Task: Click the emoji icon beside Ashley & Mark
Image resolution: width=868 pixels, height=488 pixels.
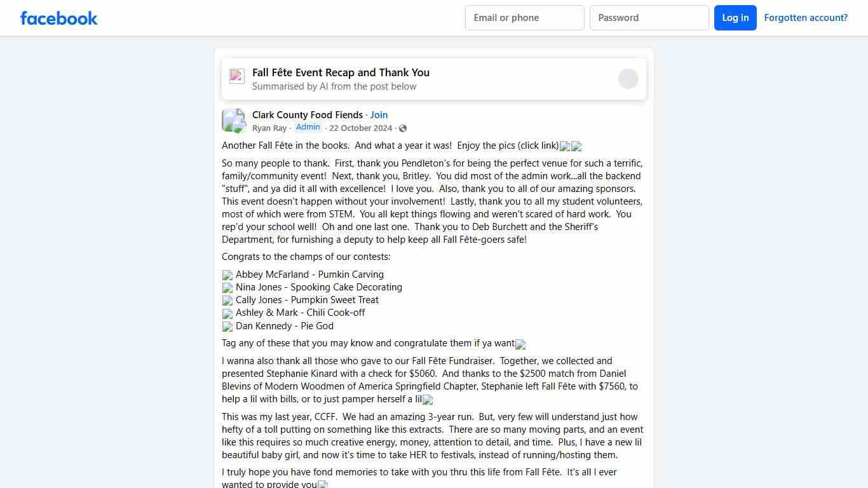Action: [227, 313]
